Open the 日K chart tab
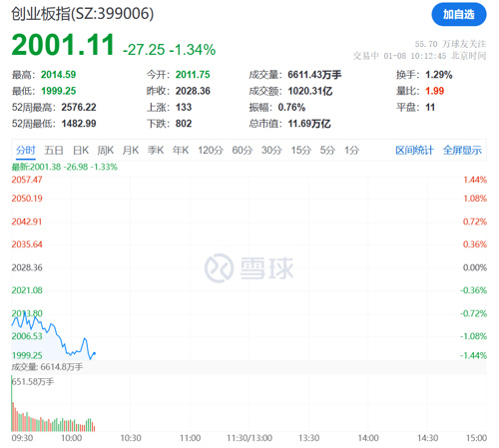 click(81, 151)
